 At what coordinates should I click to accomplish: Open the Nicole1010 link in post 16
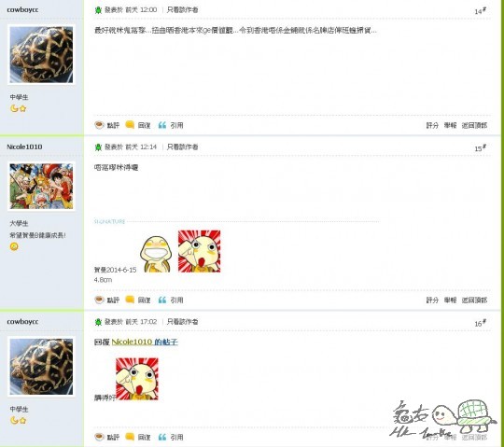pyautogui.click(x=132, y=342)
